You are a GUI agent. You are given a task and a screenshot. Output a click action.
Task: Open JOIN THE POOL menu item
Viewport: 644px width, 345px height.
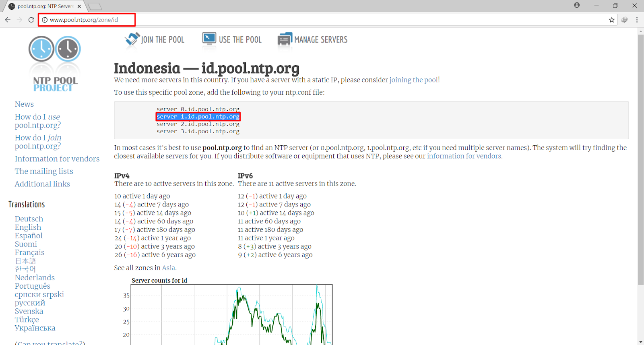pos(163,40)
